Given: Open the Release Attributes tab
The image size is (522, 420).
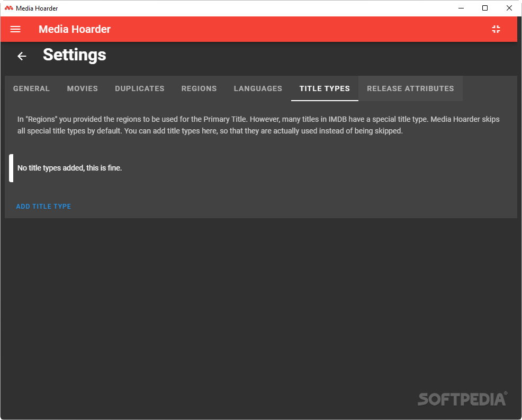Looking at the screenshot, I should tap(410, 88).
